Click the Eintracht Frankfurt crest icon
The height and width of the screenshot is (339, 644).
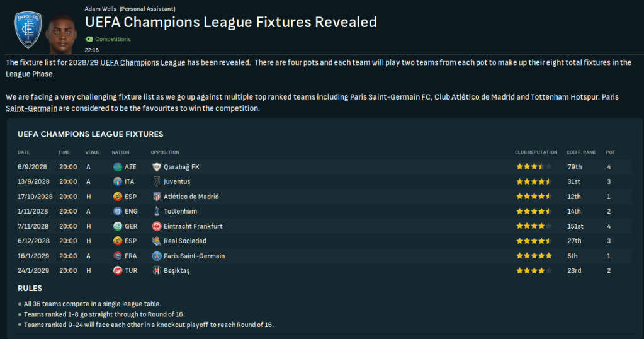(x=157, y=226)
